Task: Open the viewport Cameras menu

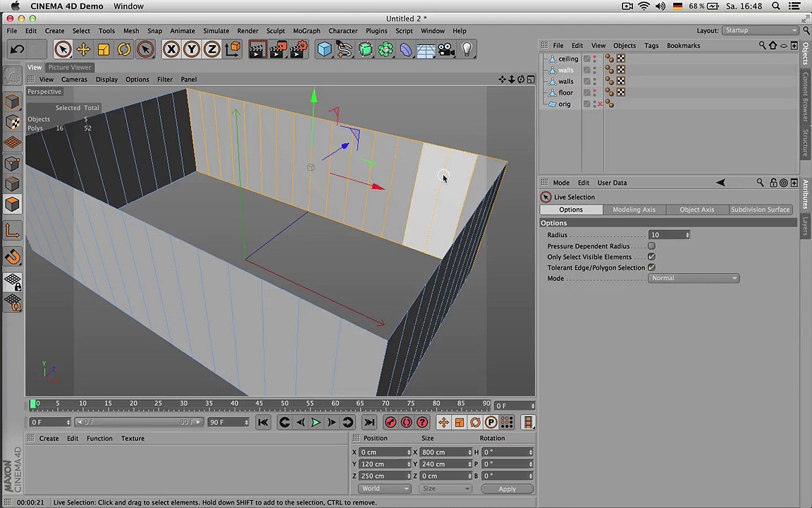Action: pos(74,79)
